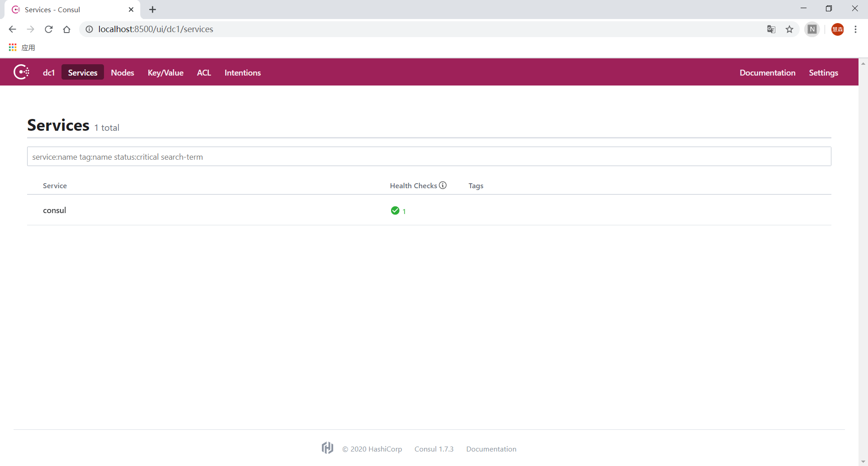Click the Health Checks info icon
Image resolution: width=868 pixels, height=466 pixels.
[x=443, y=185]
